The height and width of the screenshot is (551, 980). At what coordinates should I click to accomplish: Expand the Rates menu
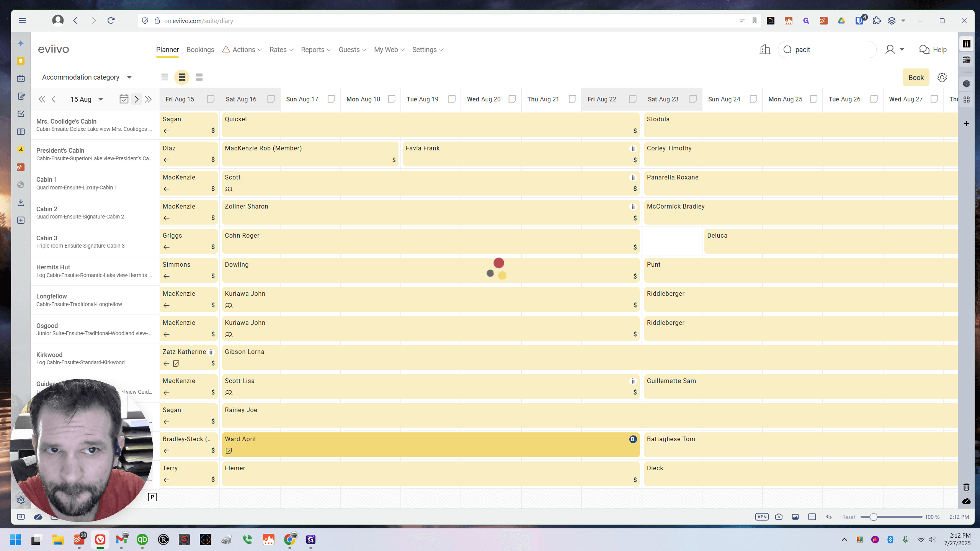281,50
